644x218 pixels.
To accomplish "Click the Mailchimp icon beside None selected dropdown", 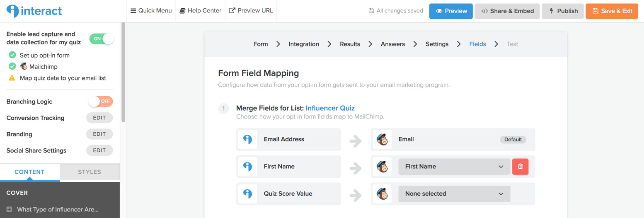I will (382, 194).
